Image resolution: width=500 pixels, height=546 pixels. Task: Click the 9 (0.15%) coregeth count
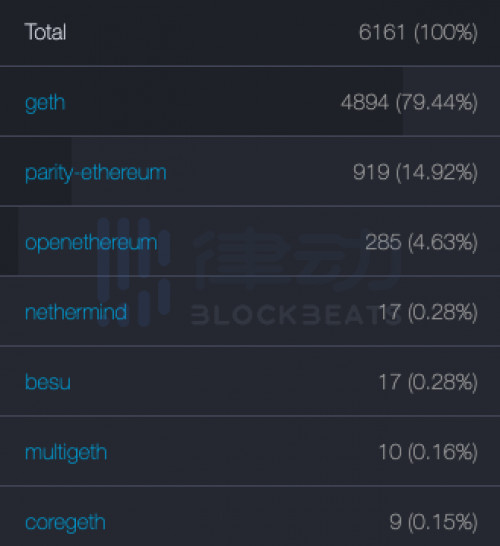tap(433, 522)
